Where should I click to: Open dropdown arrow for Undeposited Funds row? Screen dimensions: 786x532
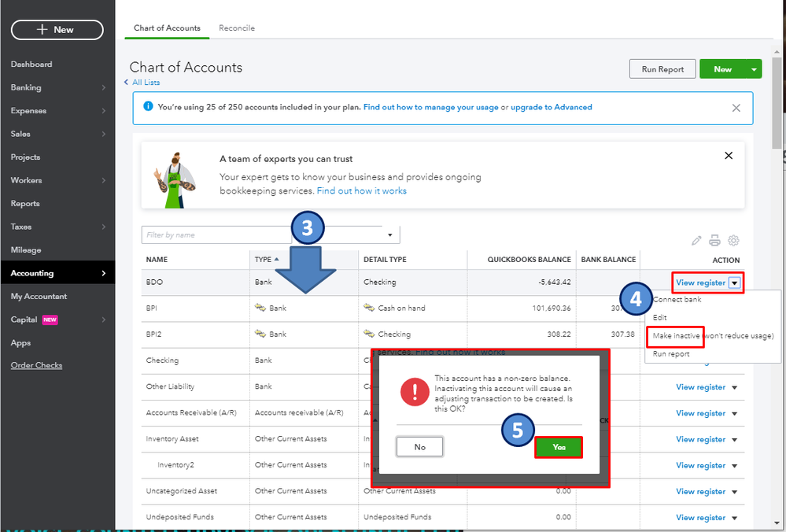tap(734, 518)
